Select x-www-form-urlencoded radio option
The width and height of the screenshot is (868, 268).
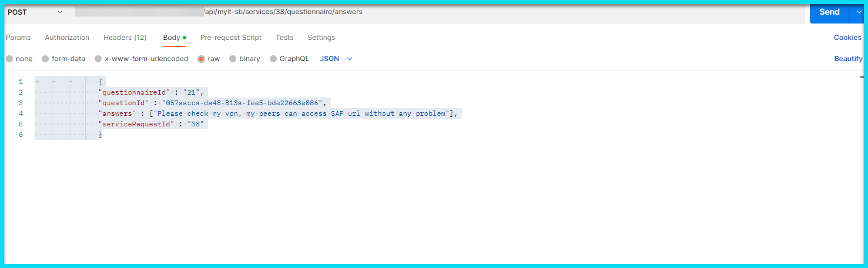coord(98,59)
